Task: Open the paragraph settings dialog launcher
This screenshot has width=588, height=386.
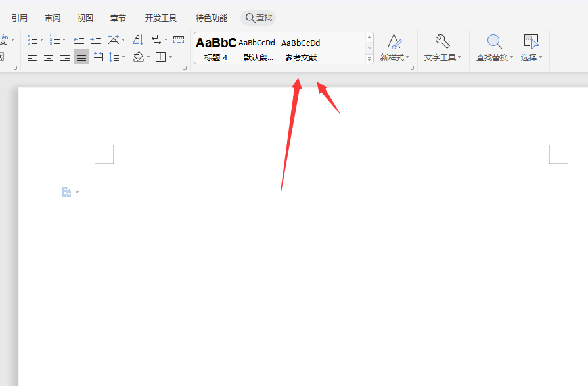Action: pos(185,68)
